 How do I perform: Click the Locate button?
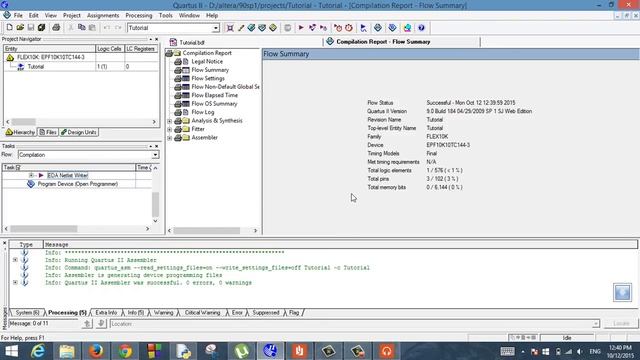621,324
